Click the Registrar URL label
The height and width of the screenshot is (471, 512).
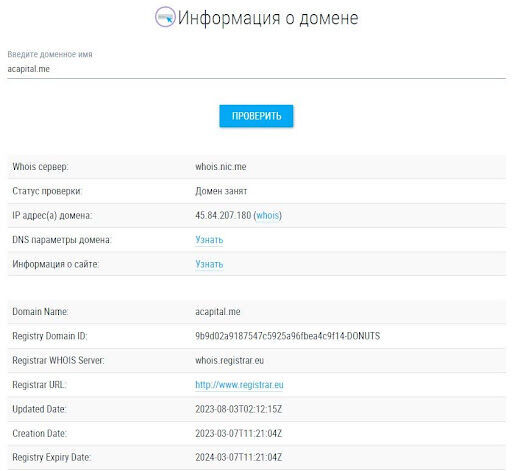click(x=39, y=385)
